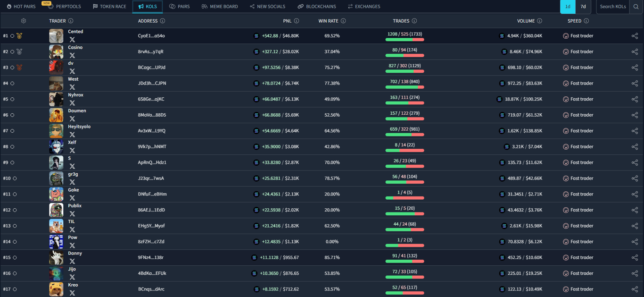Image resolution: width=644 pixels, height=297 pixels.
Task: Select radio circle for rank #2
Action: [x=12, y=51]
